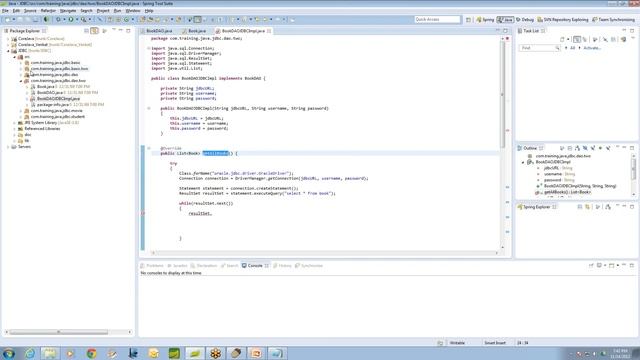The image size is (640, 360).
Task: Expand the Servers project node
Action: [x=8, y=147]
